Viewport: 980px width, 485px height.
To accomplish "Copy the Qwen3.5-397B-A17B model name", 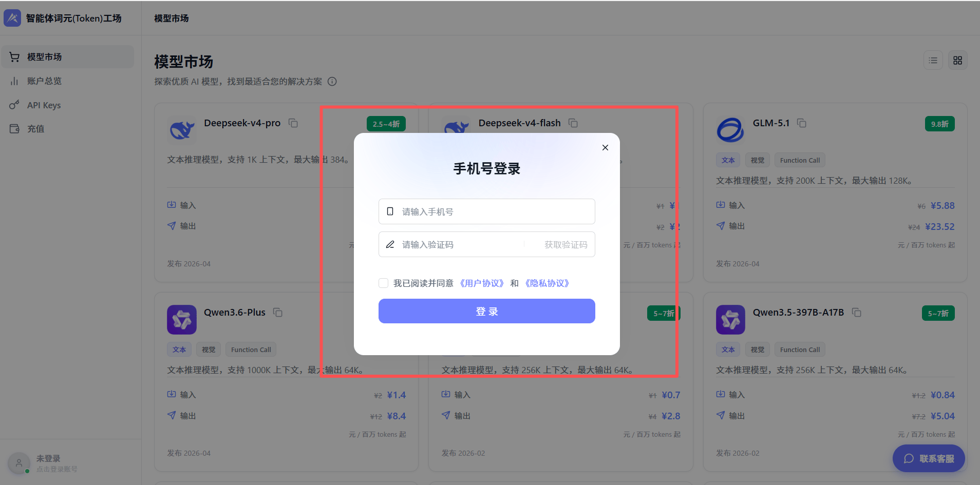I will (x=857, y=313).
